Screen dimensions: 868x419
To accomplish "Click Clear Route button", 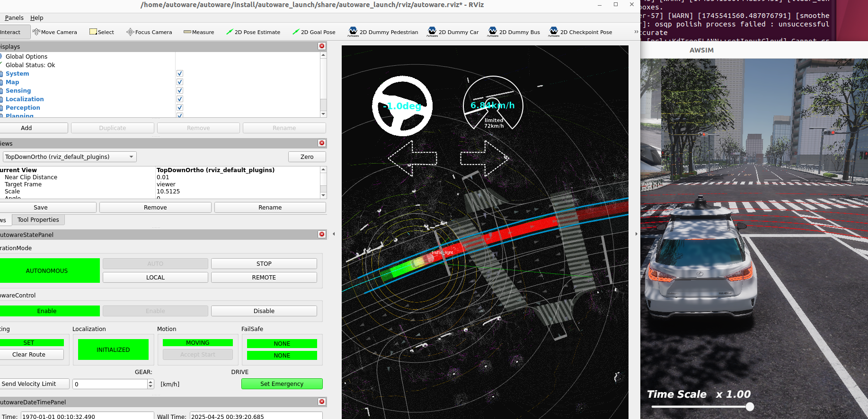I will coord(31,354).
